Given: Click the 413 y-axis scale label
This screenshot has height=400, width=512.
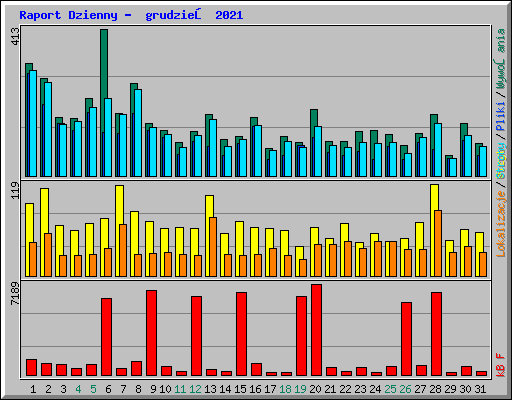Looking at the screenshot, I should (x=15, y=37).
